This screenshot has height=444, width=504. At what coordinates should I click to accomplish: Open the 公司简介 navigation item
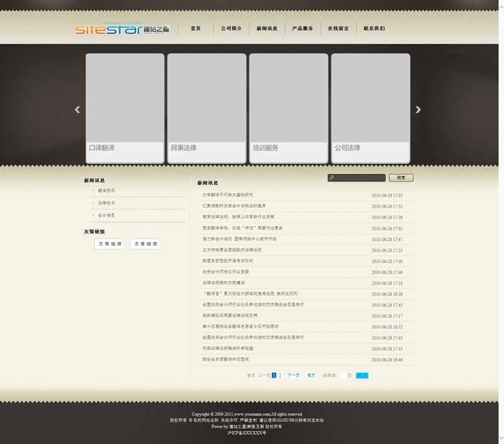231,28
